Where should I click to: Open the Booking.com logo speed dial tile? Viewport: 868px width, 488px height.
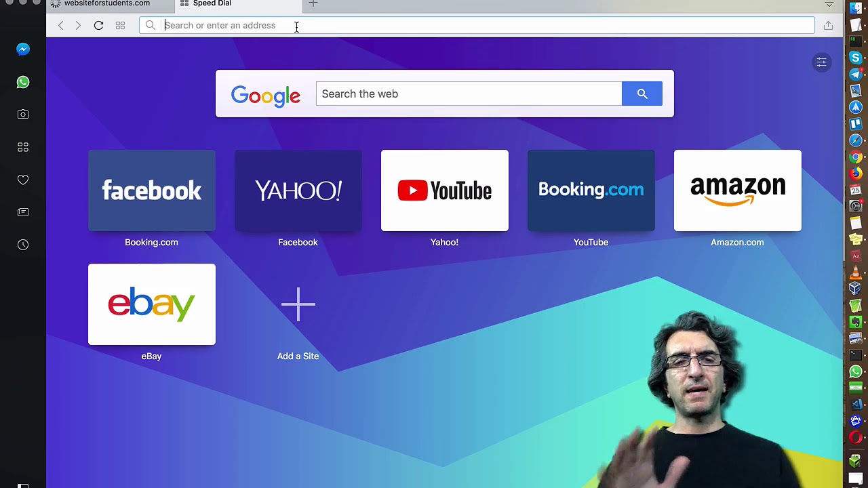point(591,190)
